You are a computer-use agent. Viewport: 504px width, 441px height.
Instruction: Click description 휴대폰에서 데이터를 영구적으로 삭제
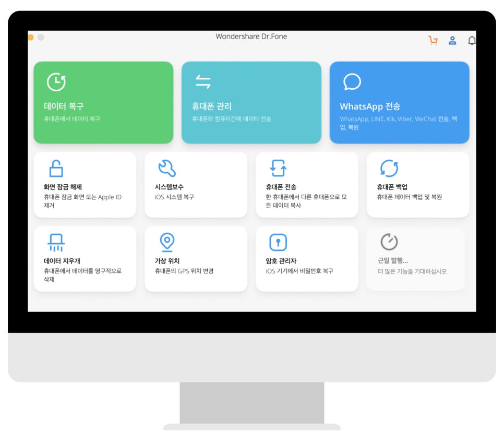point(82,275)
